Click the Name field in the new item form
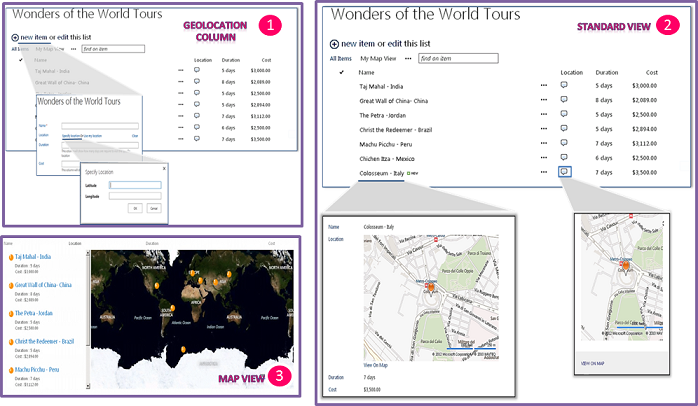The width and height of the screenshot is (698, 406). [x=100, y=126]
